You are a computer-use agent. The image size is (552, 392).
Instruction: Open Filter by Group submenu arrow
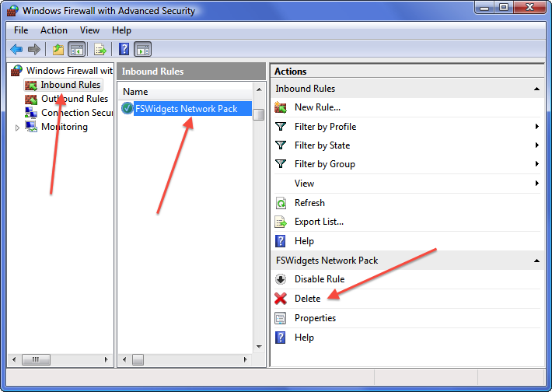pos(537,164)
